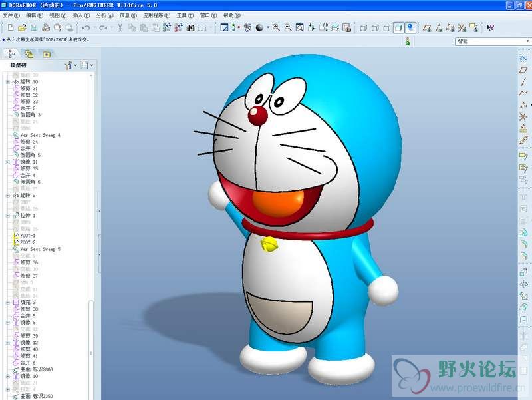The height and width of the screenshot is (400, 532).
Task: Toggle coordinate systems display
Action: [462, 28]
